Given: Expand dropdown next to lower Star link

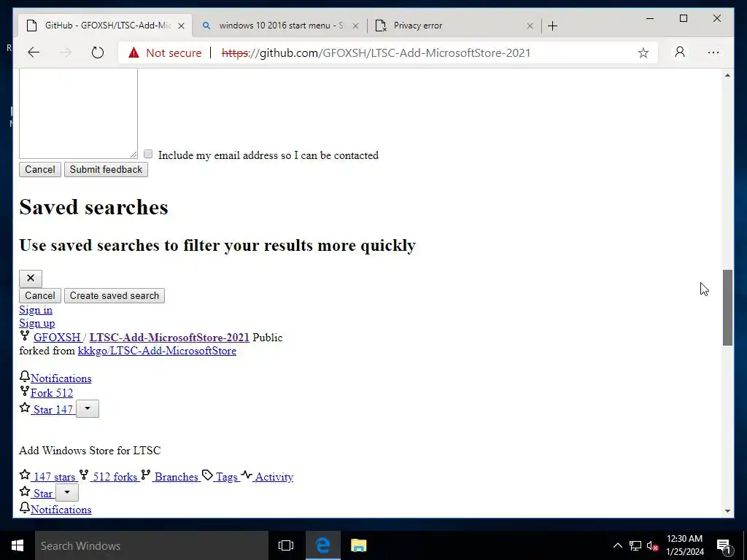Looking at the screenshot, I should (67, 492).
